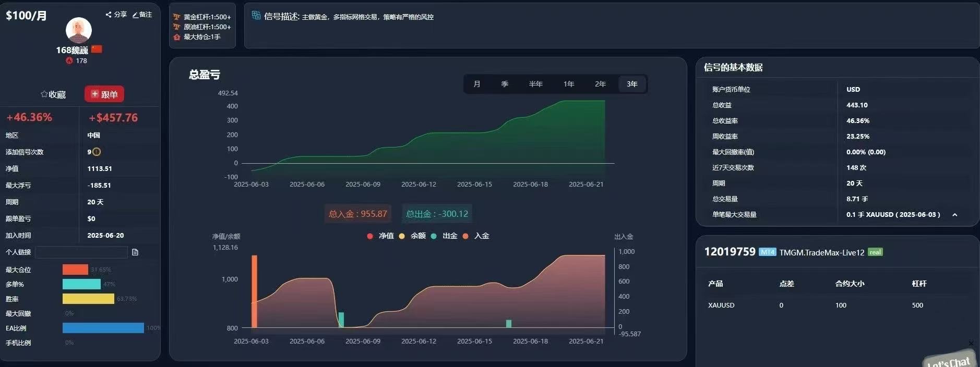The image size is (980, 367).
Task: Open the 168魏巍 profile avatar
Action: 79,30
